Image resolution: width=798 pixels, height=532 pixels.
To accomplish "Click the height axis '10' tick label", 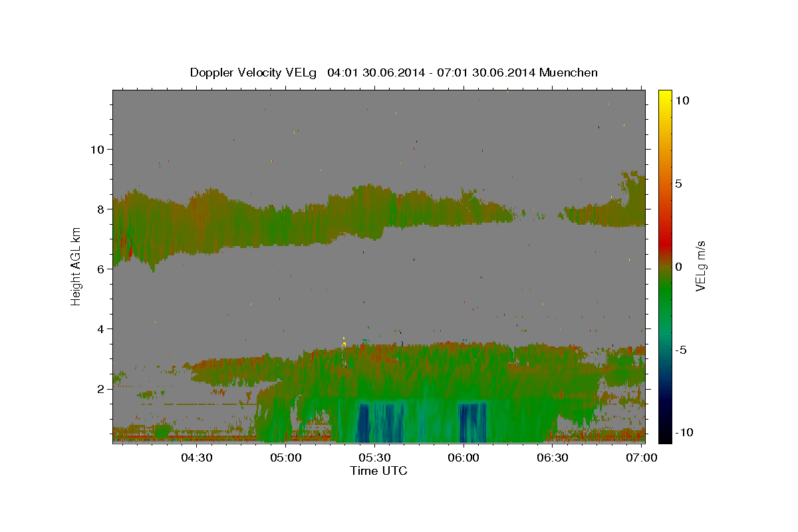I will (x=98, y=149).
